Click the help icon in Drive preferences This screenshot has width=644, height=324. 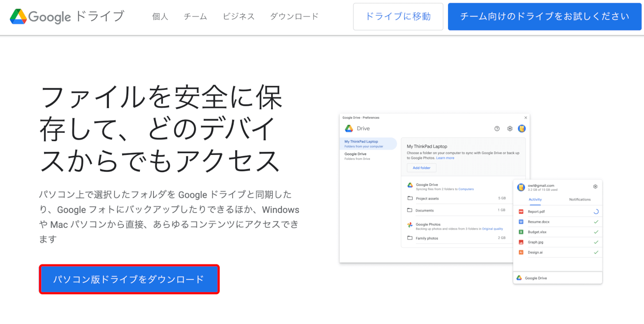point(496,128)
